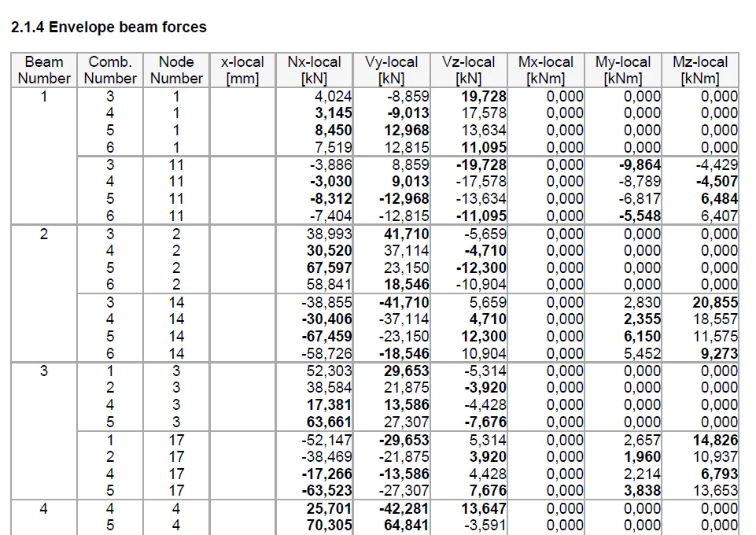
Task: Select the Vz-local value -7,676
Action: (485, 422)
